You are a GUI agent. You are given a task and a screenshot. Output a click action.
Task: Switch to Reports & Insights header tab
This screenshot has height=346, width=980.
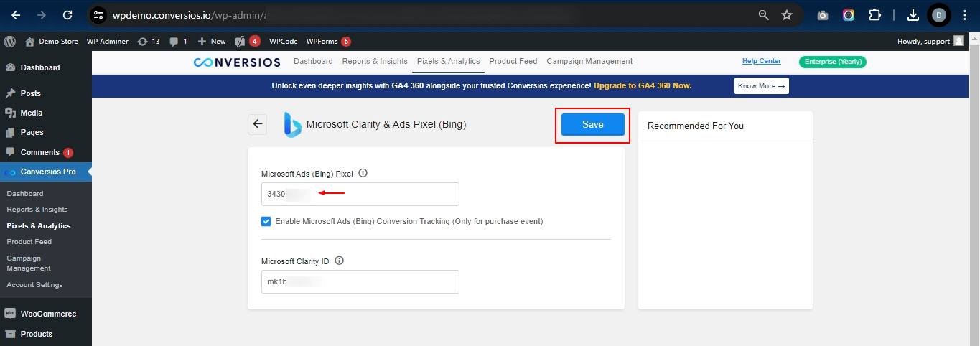375,62
